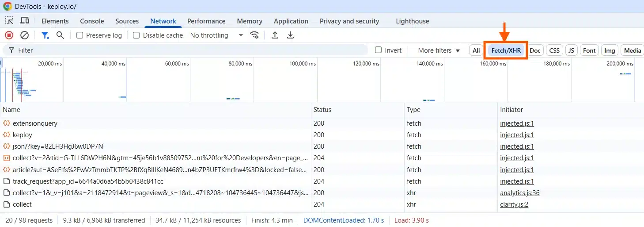This screenshot has height=227, width=644.
Task: Sort by the Name column header
Action: (155, 110)
